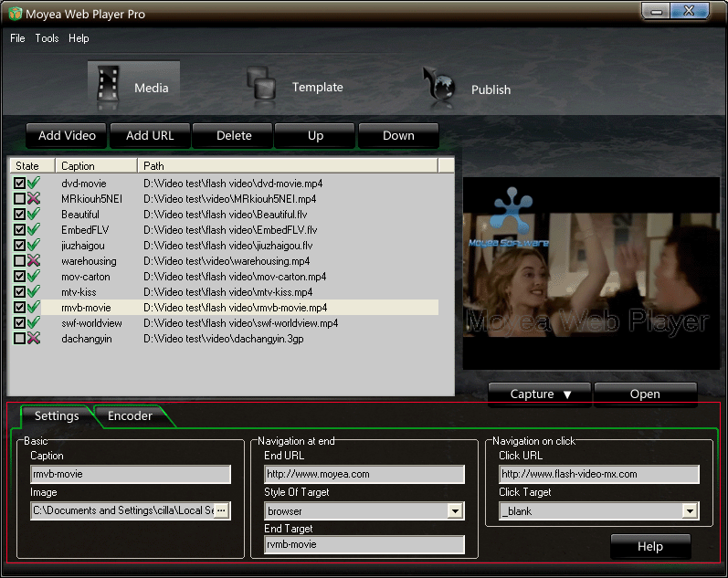Uncheck the EmbedFLV checkbox

(x=19, y=230)
